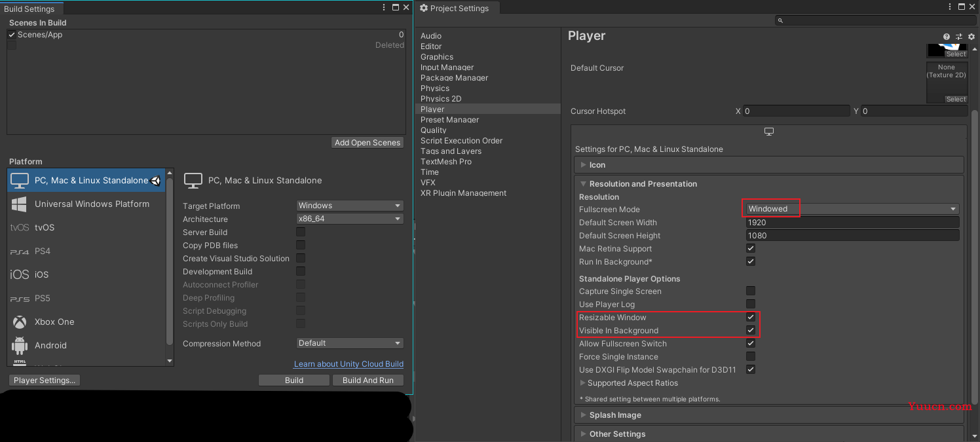
Task: Click Select on Default Cursor texture
Action: click(956, 100)
